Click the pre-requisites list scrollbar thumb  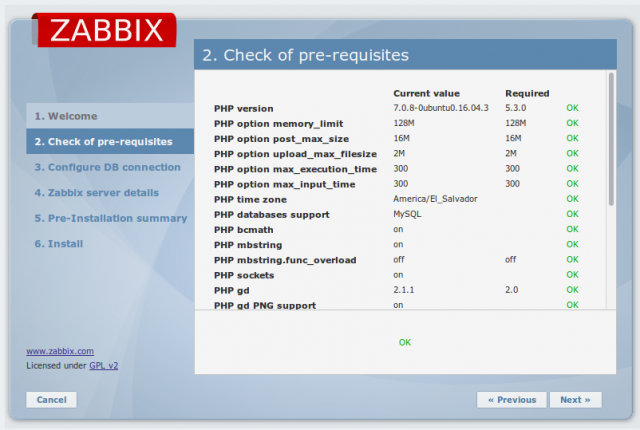coord(611,139)
